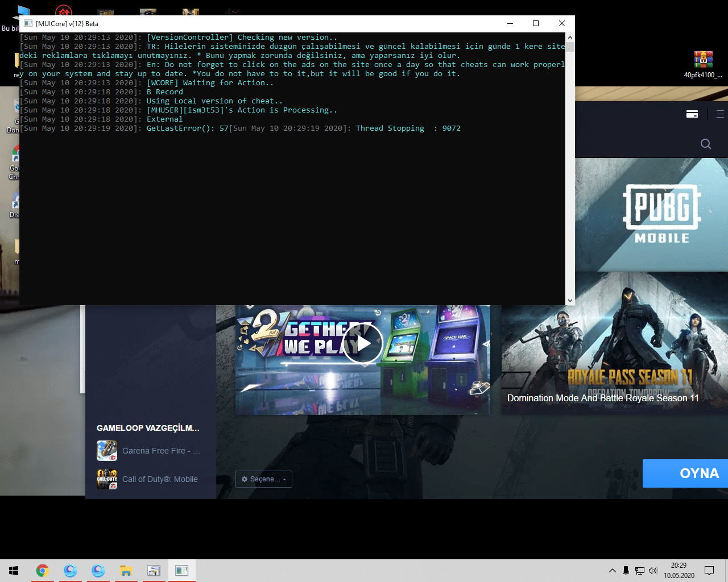The width and height of the screenshot is (728, 582).
Task: Select the MUICore console taskbar button
Action: coord(181,571)
